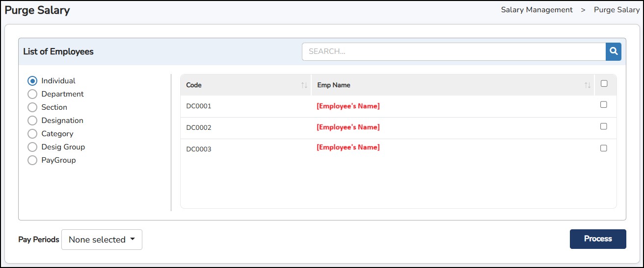The width and height of the screenshot is (644, 268).
Task: Open the Pay Periods dropdown
Action: 102,240
